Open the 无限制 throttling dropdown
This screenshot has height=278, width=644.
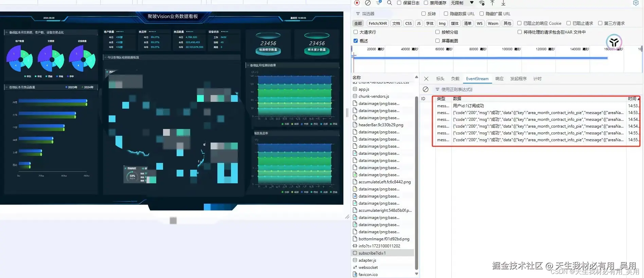tap(462, 3)
